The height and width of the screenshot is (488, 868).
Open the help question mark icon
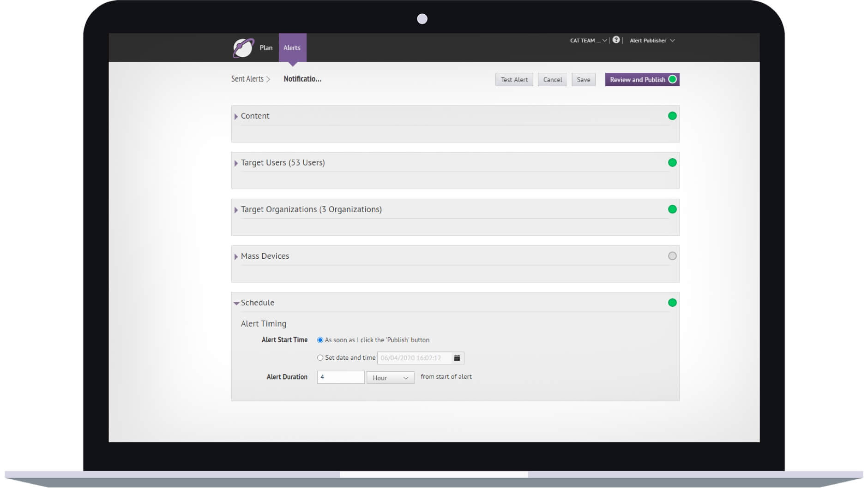tap(616, 40)
